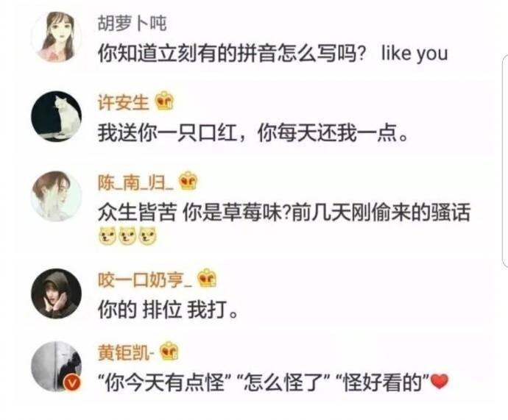The height and width of the screenshot is (420, 508).
Task: Click the first doge emoji
Action: pos(107,235)
